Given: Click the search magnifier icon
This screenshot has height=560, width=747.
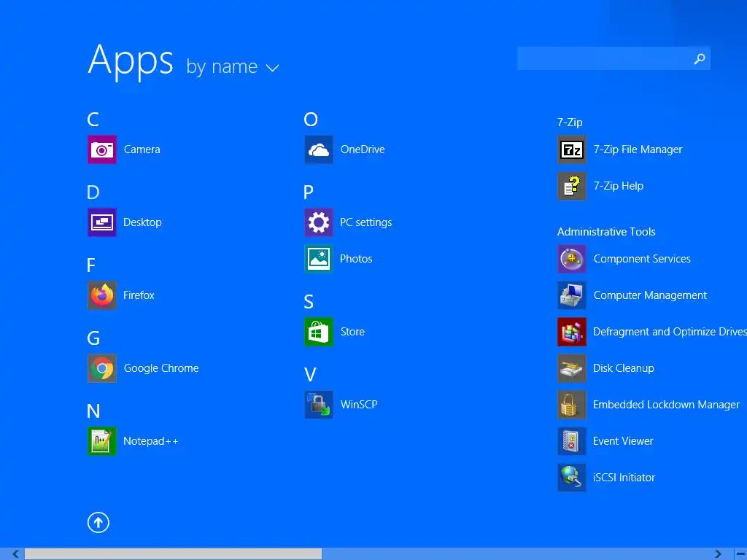Looking at the screenshot, I should (x=699, y=58).
